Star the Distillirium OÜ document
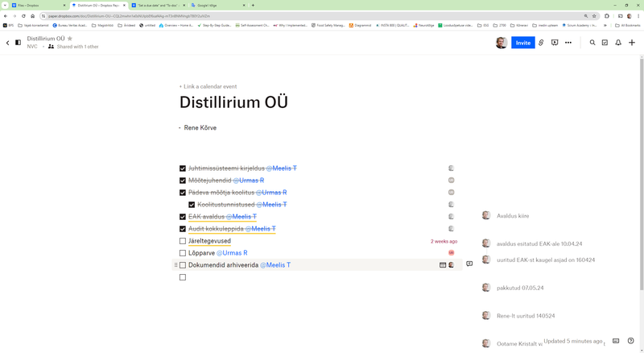Image resolution: width=644 pixels, height=353 pixels. (x=69, y=39)
